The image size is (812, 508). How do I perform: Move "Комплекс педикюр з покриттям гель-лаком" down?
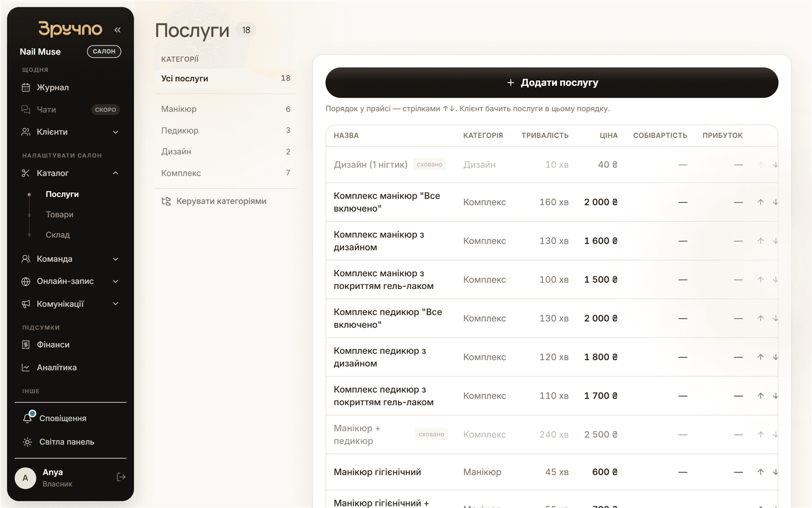point(775,396)
